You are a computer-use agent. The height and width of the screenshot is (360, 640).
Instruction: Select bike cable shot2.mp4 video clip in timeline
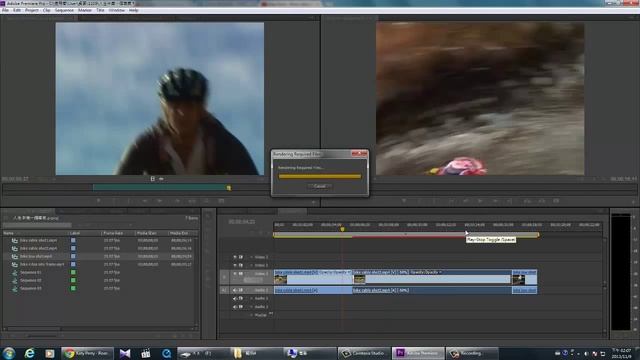[432, 277]
